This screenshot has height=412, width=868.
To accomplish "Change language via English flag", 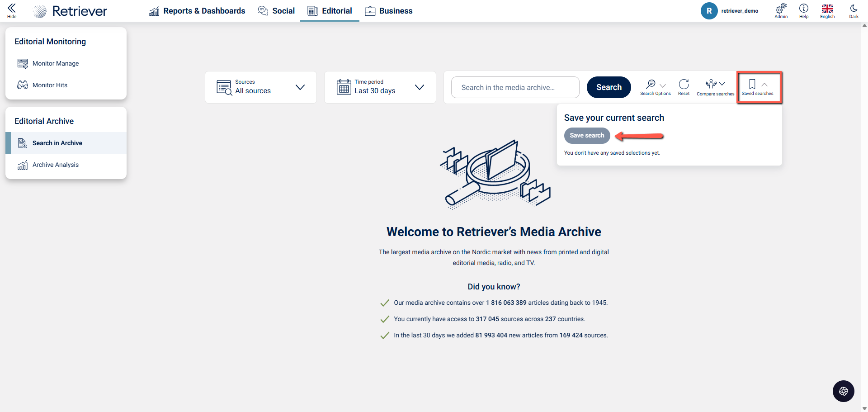I will 827,8.
